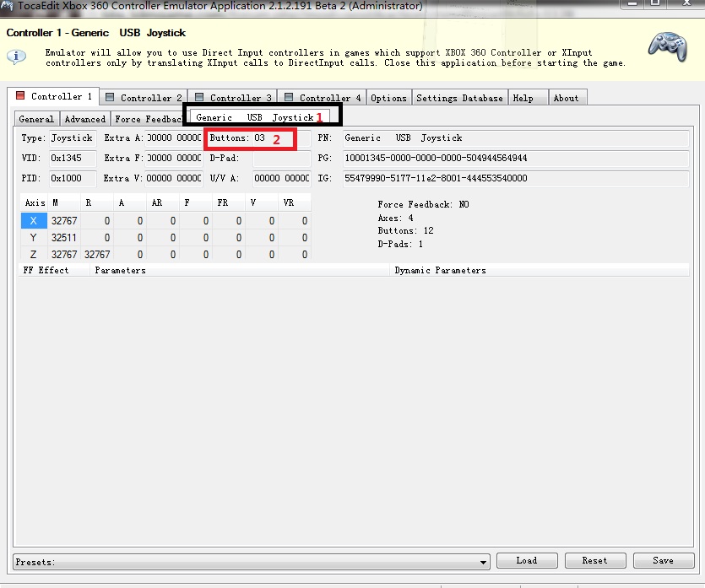
Task: Click the Parameters column header
Action: coord(240,271)
